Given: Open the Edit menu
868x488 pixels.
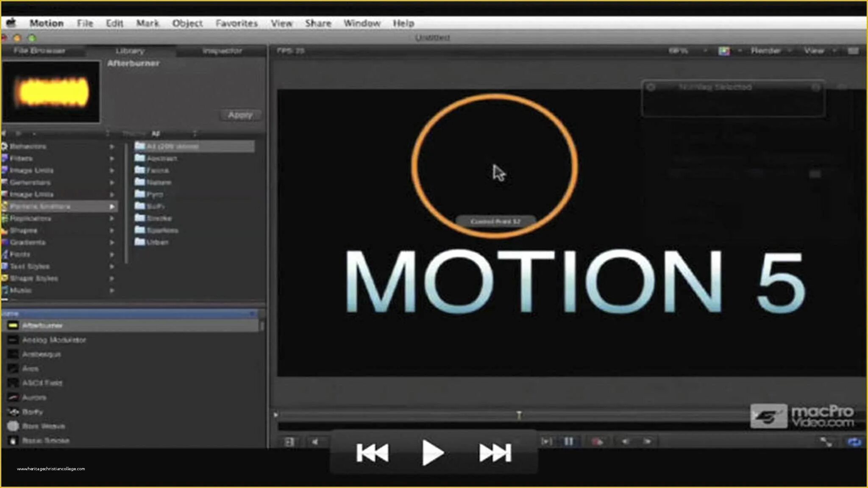Looking at the screenshot, I should click(114, 23).
